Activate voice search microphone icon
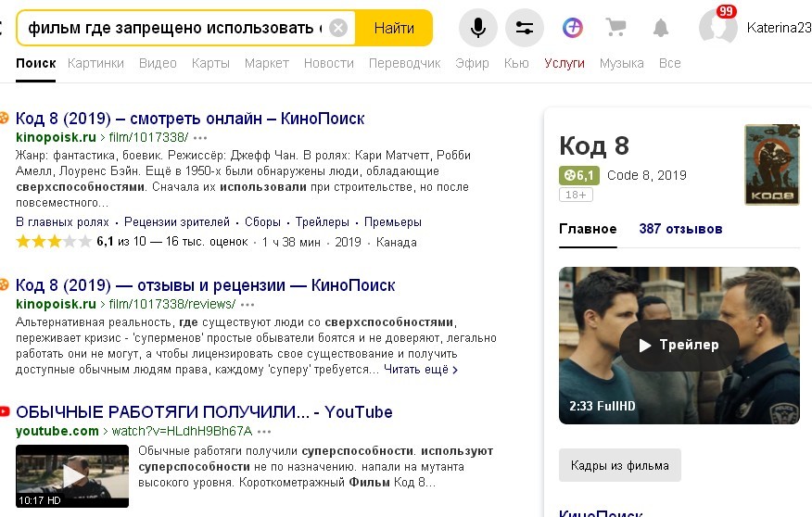This screenshot has width=812, height=517. tap(478, 28)
